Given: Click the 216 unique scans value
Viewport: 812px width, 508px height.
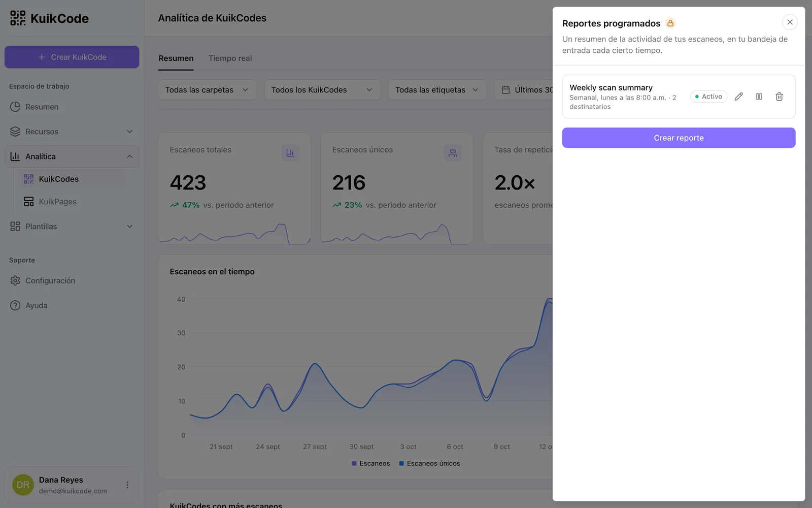Looking at the screenshot, I should pyautogui.click(x=349, y=183).
